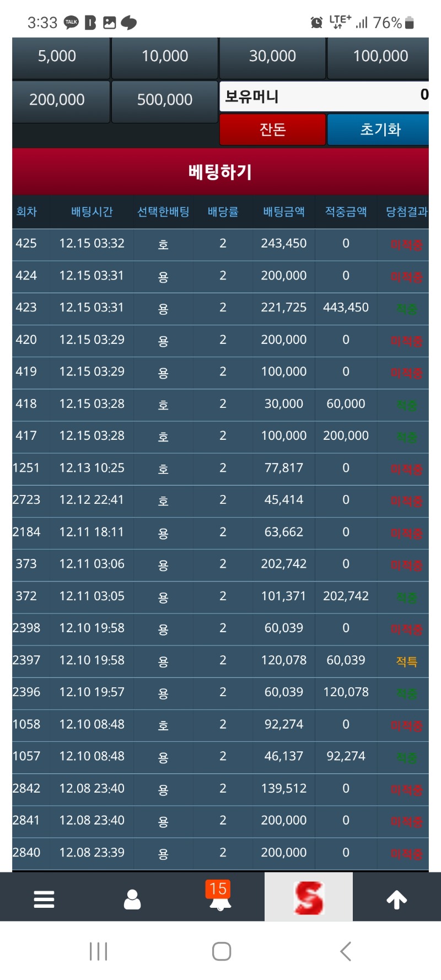441x980 pixels.
Task: Select the 10,000 bet amount button
Action: 165,56
